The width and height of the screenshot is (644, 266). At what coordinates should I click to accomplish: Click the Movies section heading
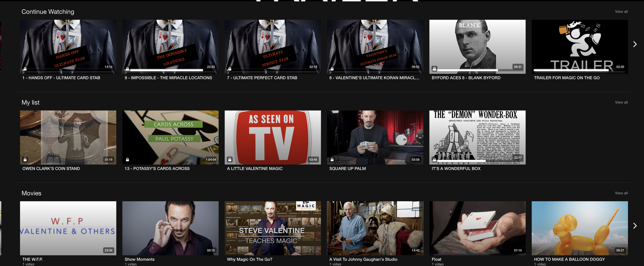click(x=31, y=193)
